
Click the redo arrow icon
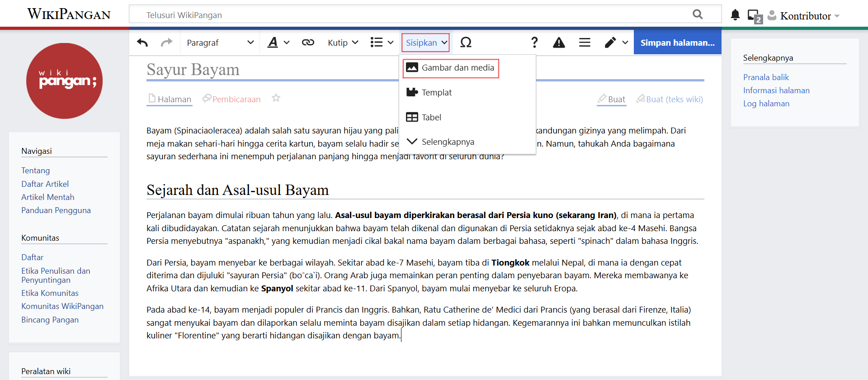[x=167, y=43]
